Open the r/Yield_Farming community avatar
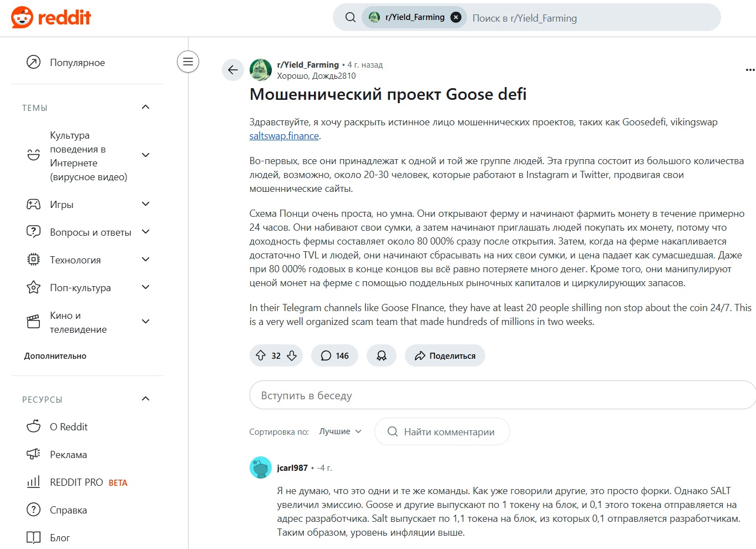The width and height of the screenshot is (756, 549). click(x=261, y=70)
